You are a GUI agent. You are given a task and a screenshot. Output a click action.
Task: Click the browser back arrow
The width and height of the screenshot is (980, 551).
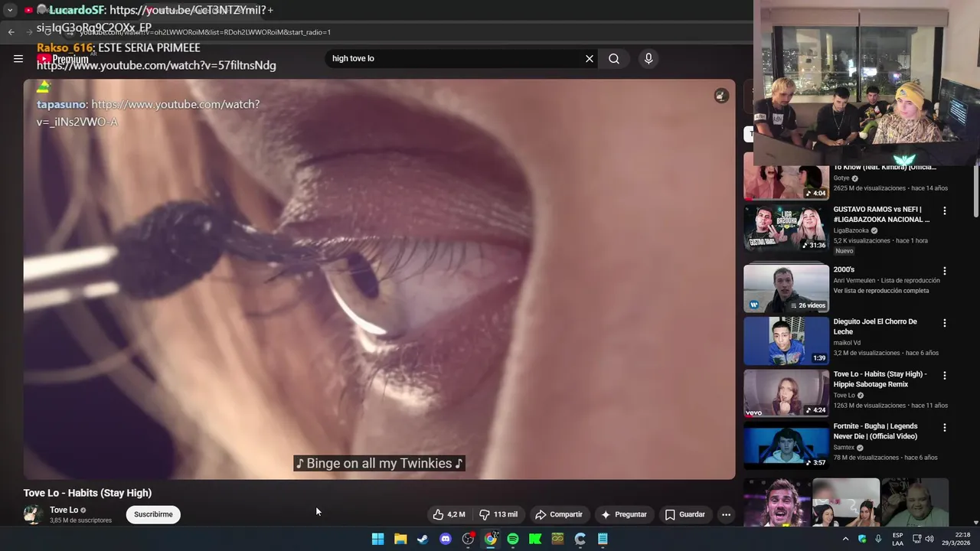[x=11, y=32]
